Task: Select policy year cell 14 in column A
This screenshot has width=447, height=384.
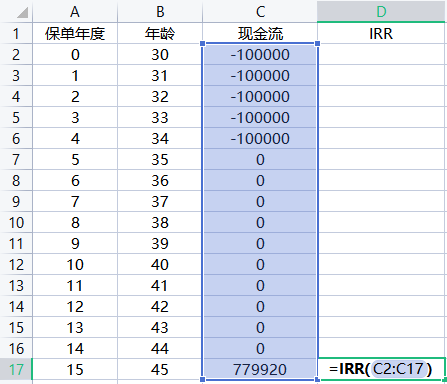Action: 75,348
